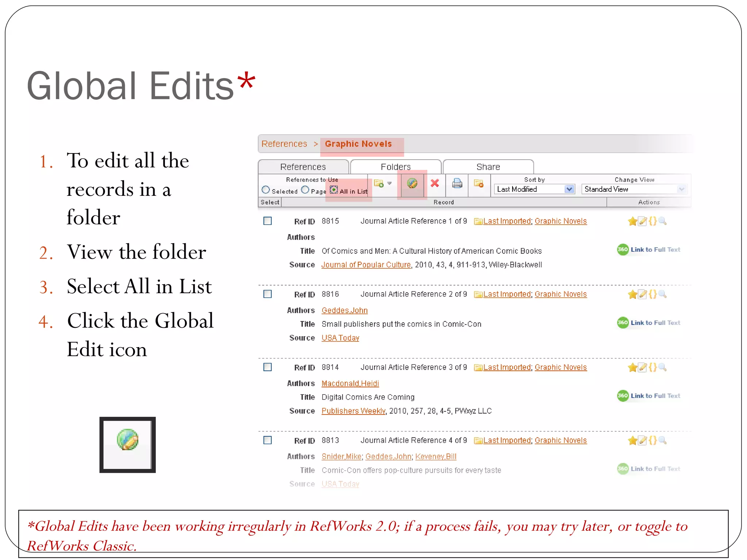747x560 pixels.
Task: Open the Sort by Last Modified dropdown
Action: (x=534, y=189)
